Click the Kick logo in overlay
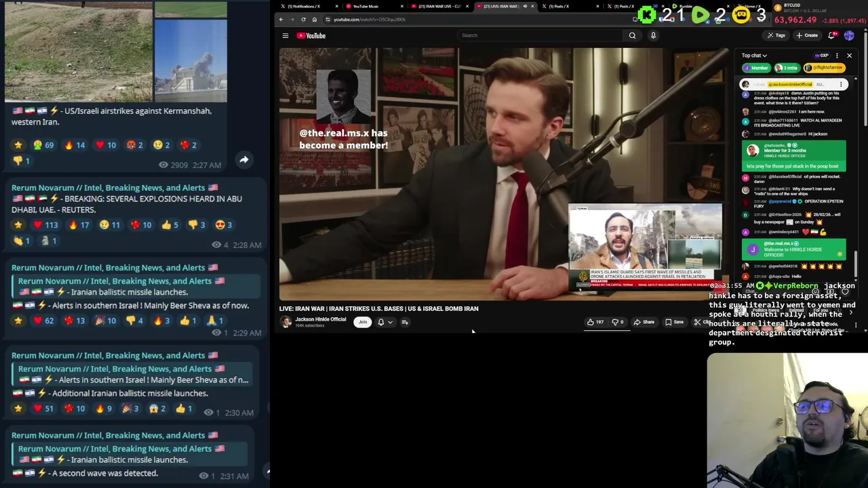 pos(647,14)
